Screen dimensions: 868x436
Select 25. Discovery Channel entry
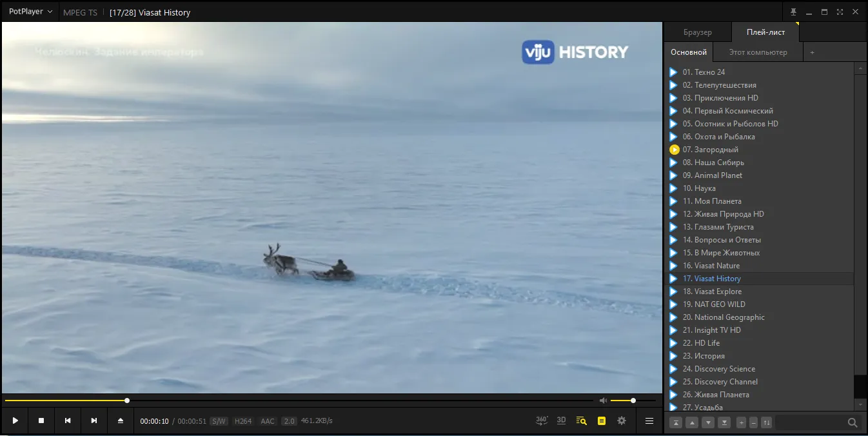tap(759, 382)
